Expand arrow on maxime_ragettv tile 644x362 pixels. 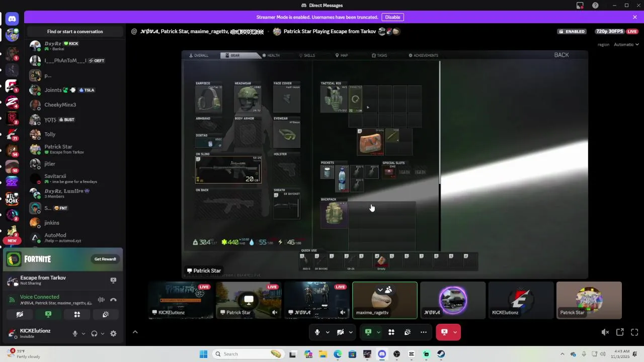click(x=380, y=290)
